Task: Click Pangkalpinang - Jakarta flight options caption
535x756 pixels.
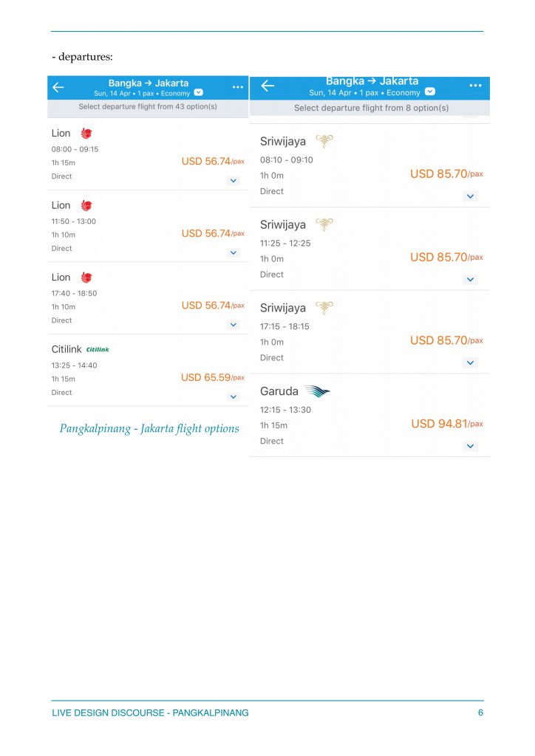Action: coord(149,429)
